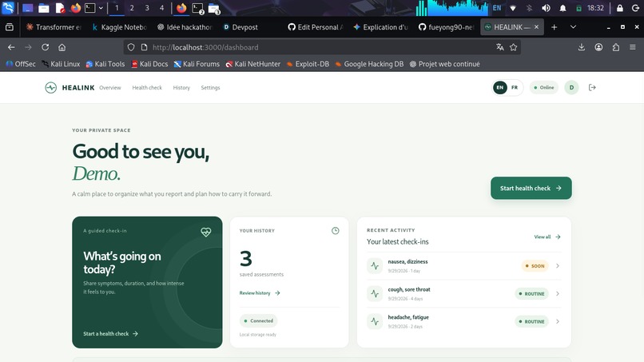This screenshot has width=644, height=362.
Task: Click ROUTINE badge on cough, sore throat
Action: pos(531,294)
